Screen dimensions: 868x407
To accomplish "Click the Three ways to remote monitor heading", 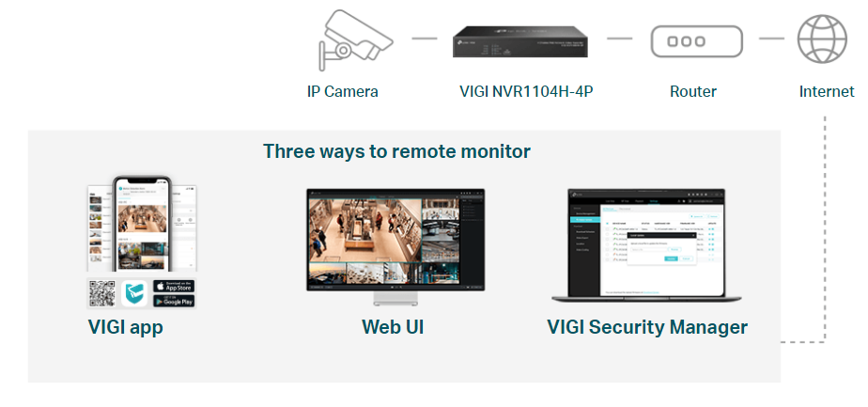I will coord(396,150).
